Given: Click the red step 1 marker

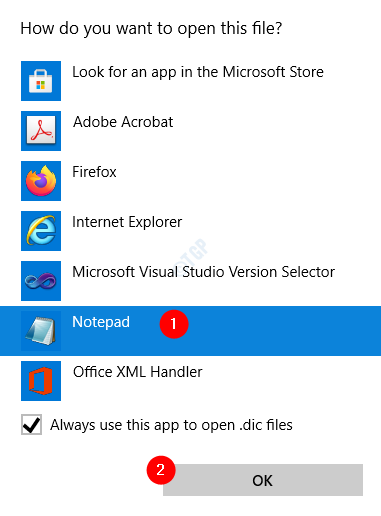Looking at the screenshot, I should pyautogui.click(x=174, y=324).
